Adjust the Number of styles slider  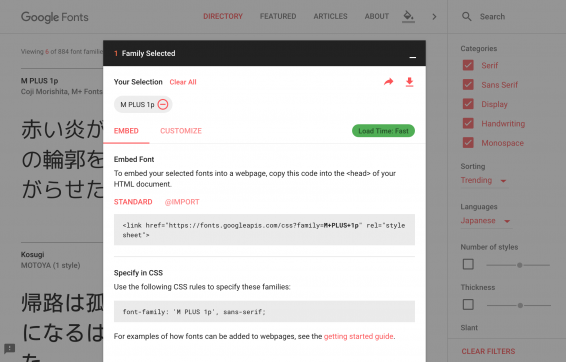pyautogui.click(x=519, y=265)
